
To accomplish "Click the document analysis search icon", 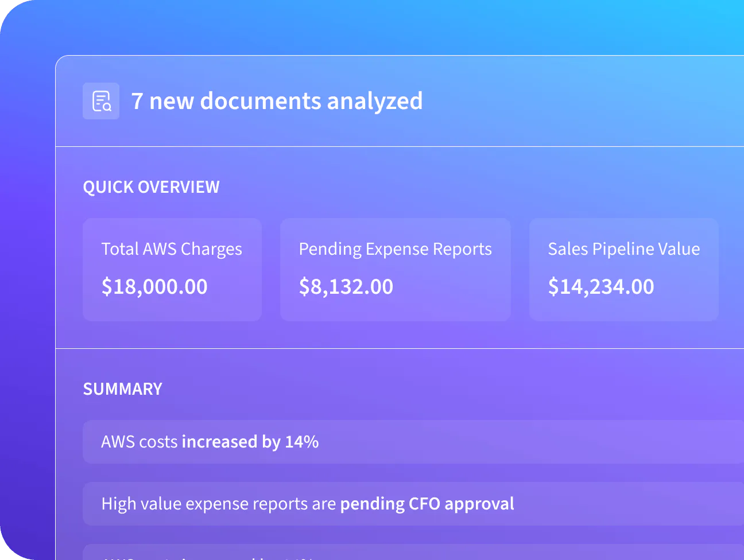I will pyautogui.click(x=101, y=101).
